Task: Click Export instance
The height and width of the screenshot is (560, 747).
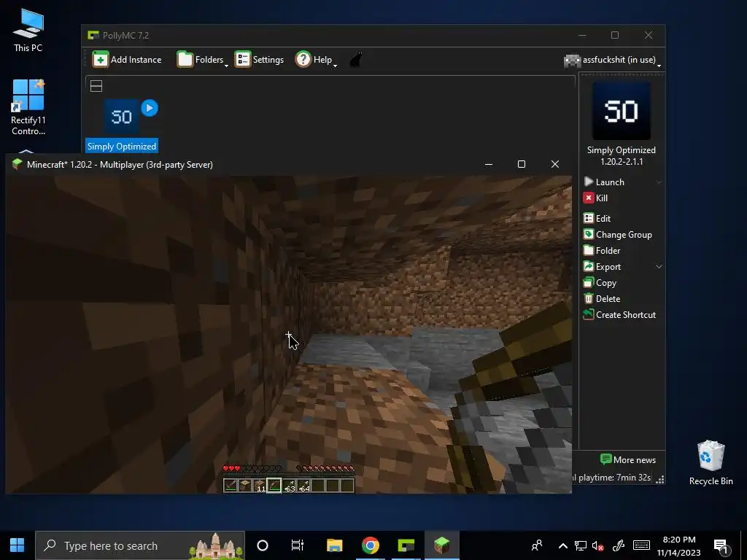Action: click(603, 267)
